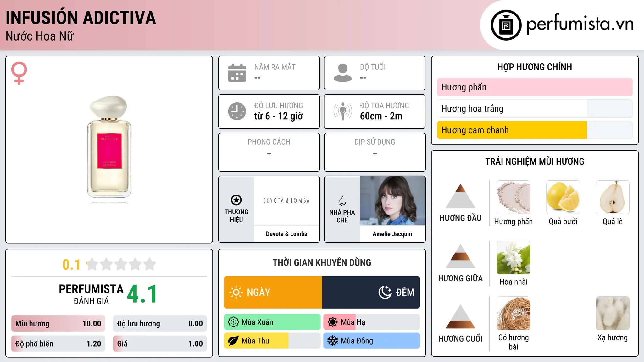Click the gray star rating row
Viewport: 644px width, 362px height.
(x=121, y=264)
